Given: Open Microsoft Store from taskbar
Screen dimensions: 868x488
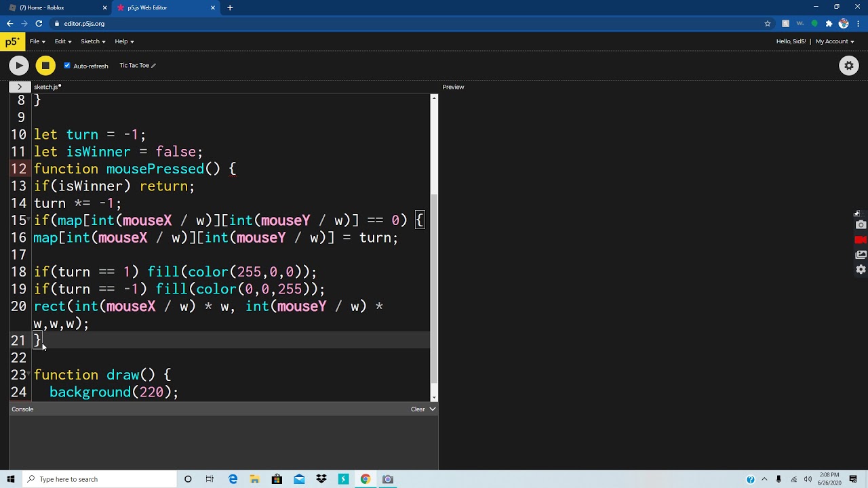Looking at the screenshot, I should point(277,479).
